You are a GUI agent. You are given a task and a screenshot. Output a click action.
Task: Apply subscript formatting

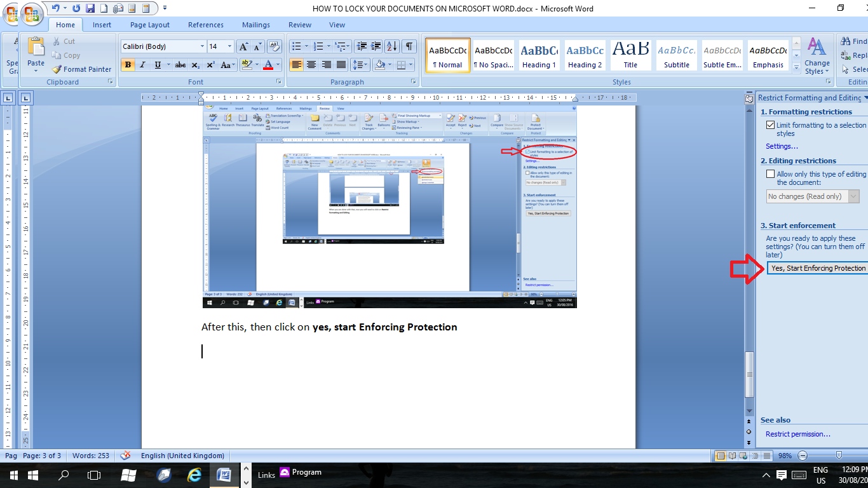(196, 65)
